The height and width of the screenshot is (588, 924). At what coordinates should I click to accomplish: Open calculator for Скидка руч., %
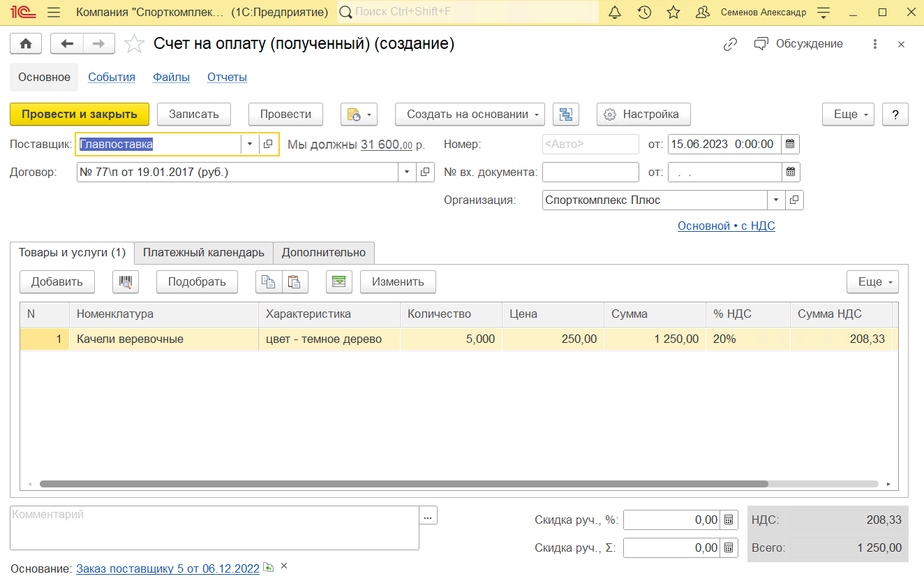(729, 520)
